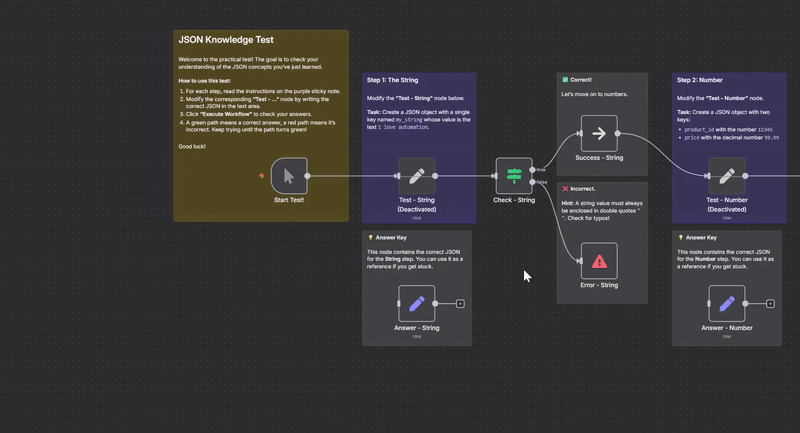Click plus connector after Answer - String
The width and height of the screenshot is (800, 433).
click(x=460, y=303)
